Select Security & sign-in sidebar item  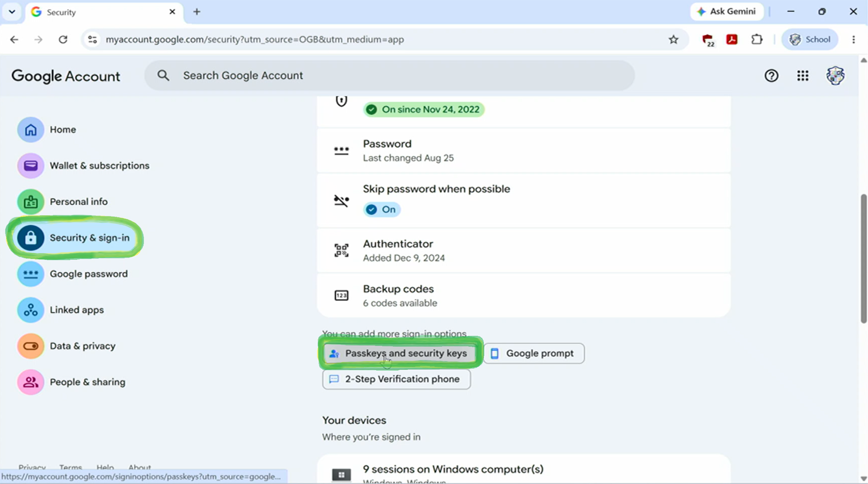point(76,238)
